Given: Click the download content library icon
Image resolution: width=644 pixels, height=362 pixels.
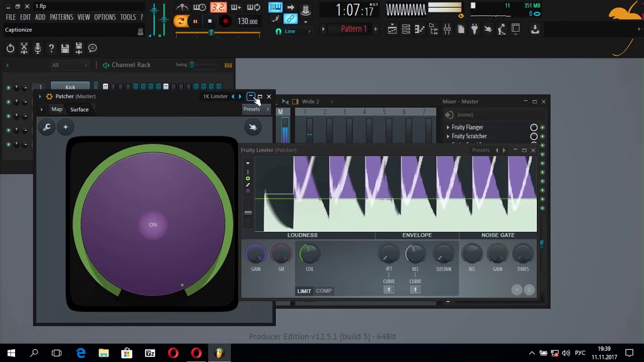Looking at the screenshot, I should (x=535, y=30).
